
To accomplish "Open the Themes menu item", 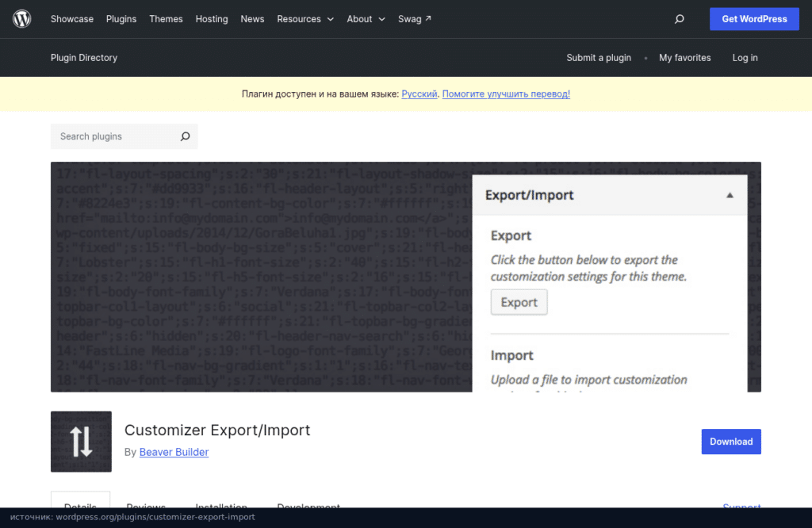I will pos(166,19).
